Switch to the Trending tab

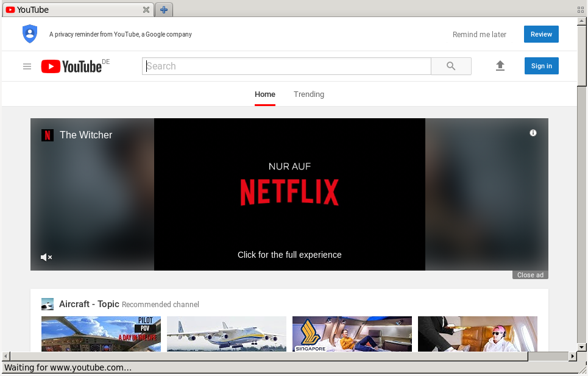tap(309, 94)
